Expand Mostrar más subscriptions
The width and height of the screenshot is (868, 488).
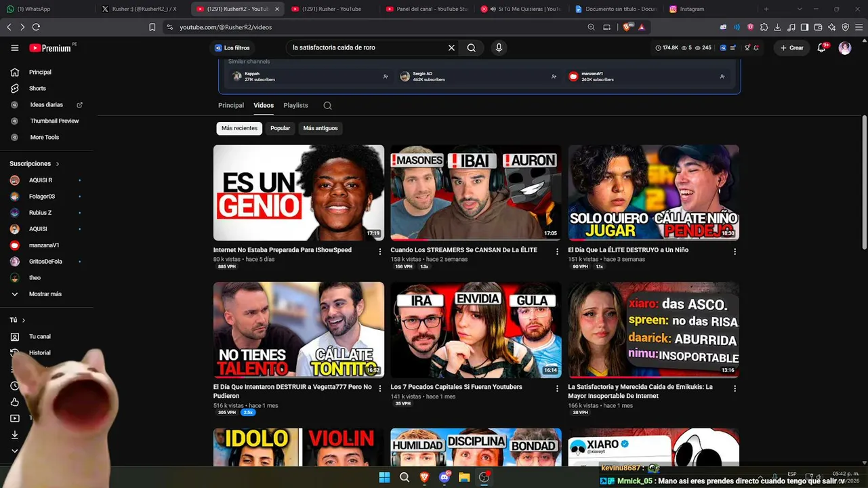coord(46,294)
